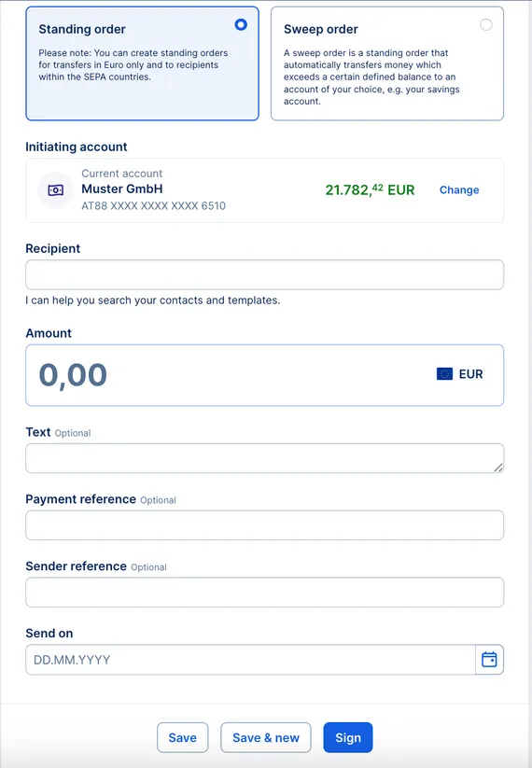This screenshot has width=532, height=768.
Task: Click into the optional Text field
Action: point(264,458)
